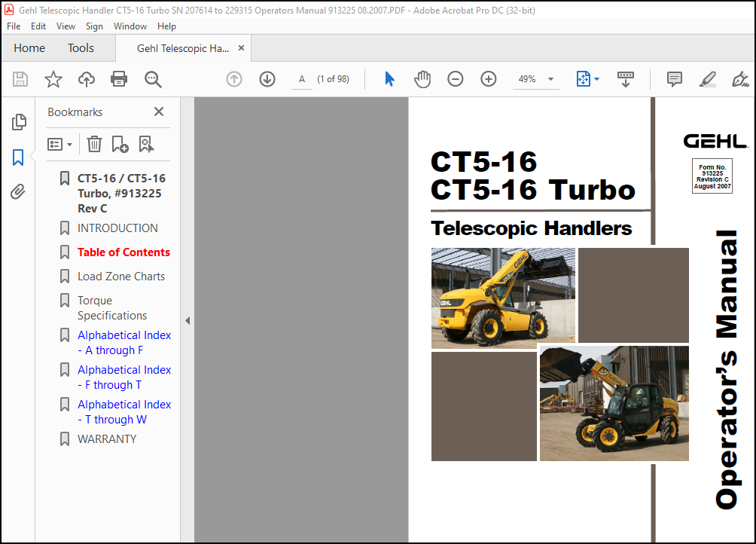Open the View menu
This screenshot has height=544, width=756.
[x=66, y=26]
